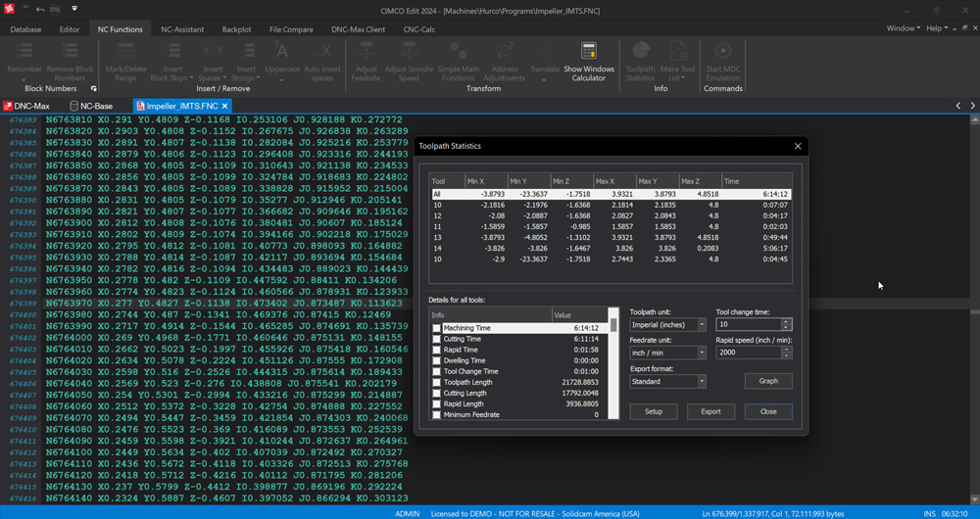
Task: Check the Machining Time checkbox
Action: pos(437,328)
